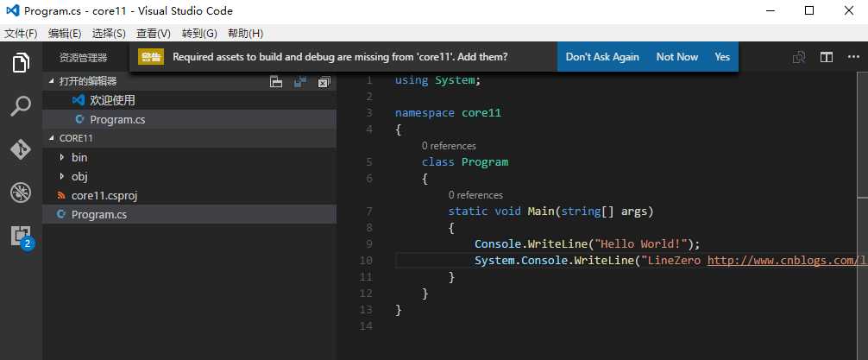The image size is (868, 360).
Task: Open the 查看(V) menu
Action: [x=154, y=33]
